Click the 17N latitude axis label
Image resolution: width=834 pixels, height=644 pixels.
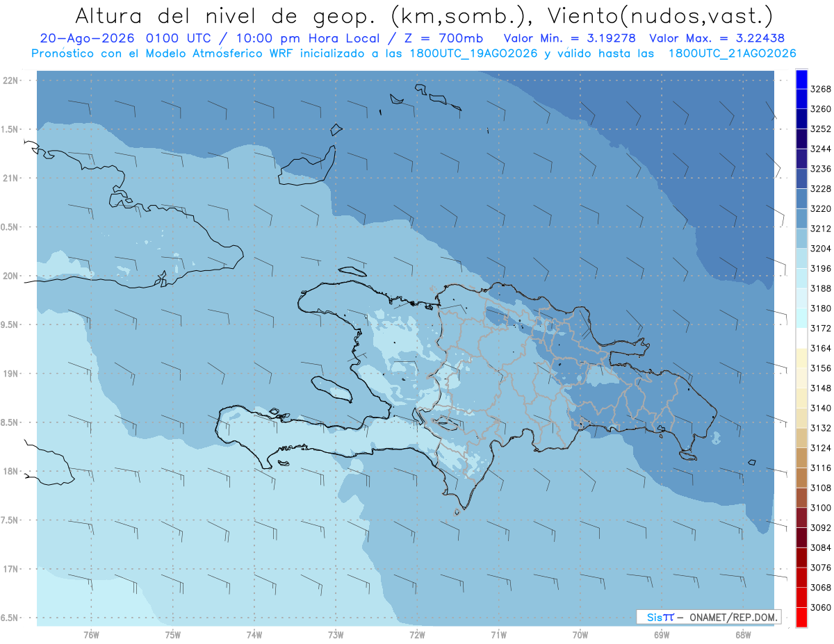(x=11, y=569)
